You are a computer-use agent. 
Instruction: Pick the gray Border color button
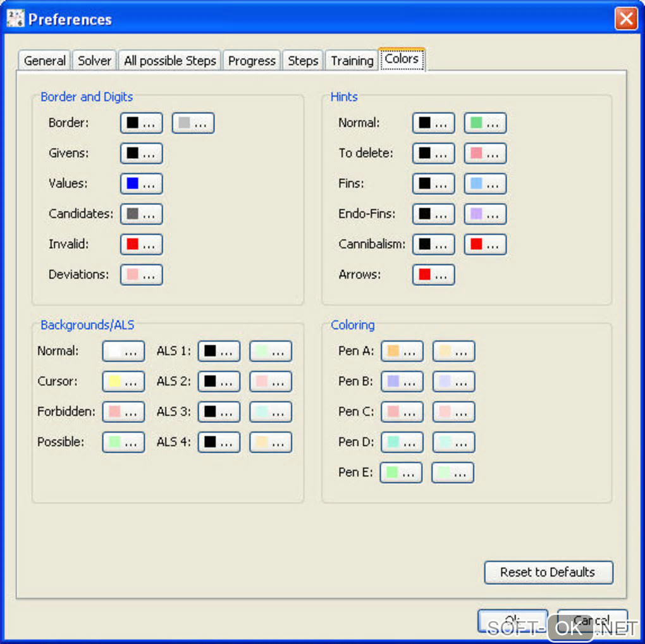(x=193, y=123)
